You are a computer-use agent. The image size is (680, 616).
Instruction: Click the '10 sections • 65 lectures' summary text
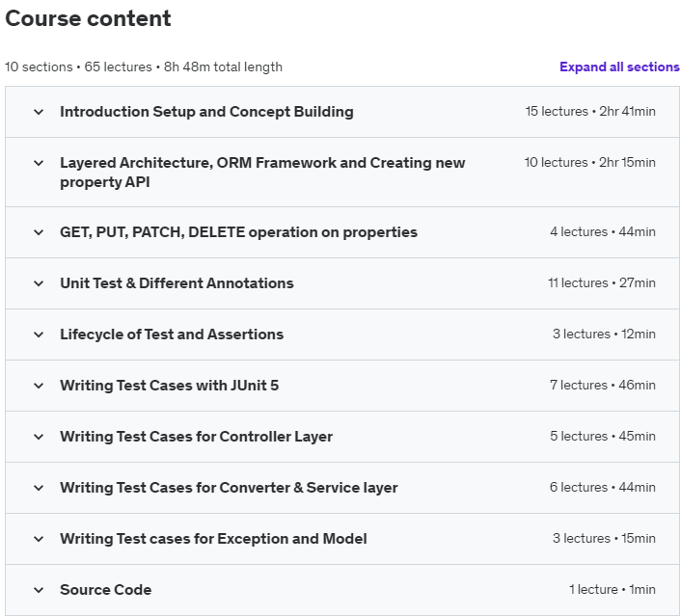point(78,67)
